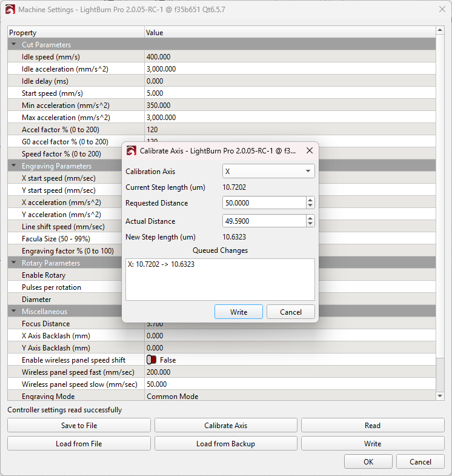The width and height of the screenshot is (452, 476).
Task: Click the Requested Distance input field
Action: tap(264, 203)
